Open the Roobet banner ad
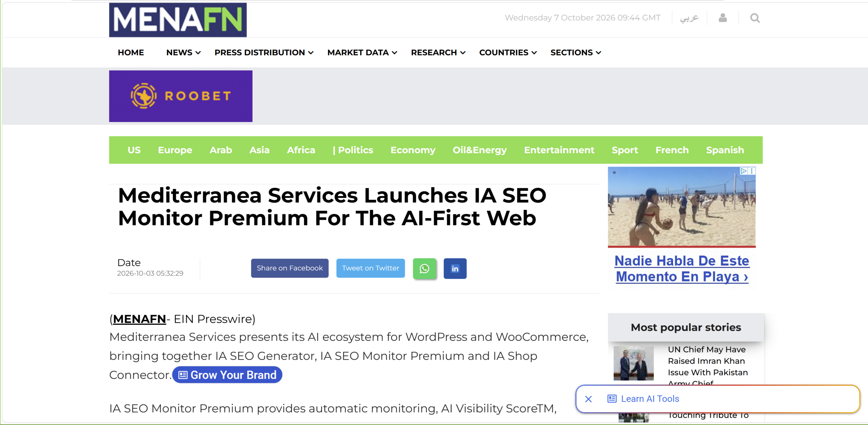 181,96
